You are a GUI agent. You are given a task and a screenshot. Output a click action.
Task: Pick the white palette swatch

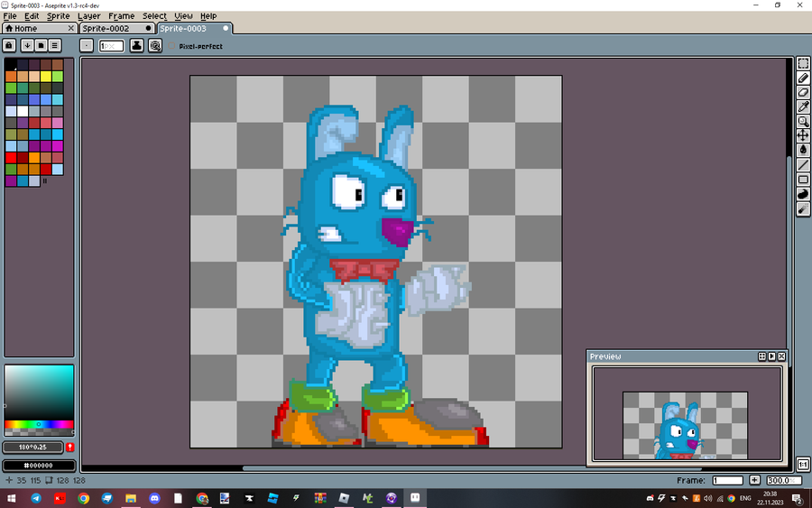pyautogui.click(x=23, y=111)
